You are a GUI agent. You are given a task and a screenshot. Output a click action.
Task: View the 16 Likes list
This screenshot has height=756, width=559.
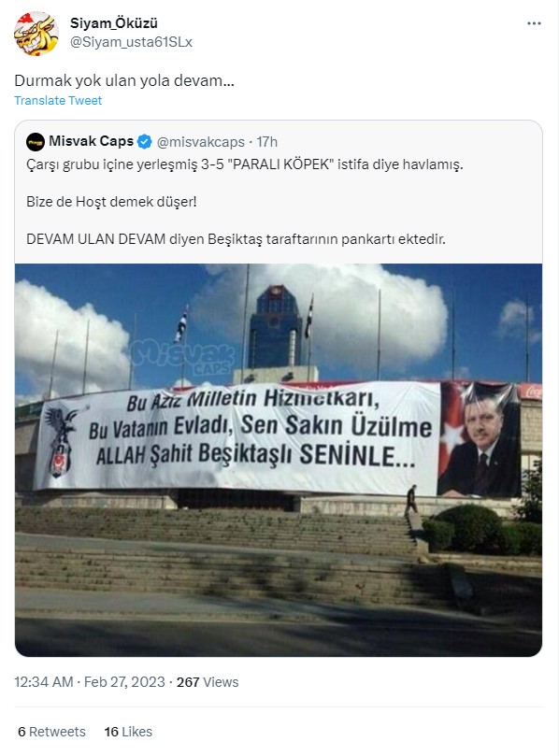pyautogui.click(x=128, y=732)
